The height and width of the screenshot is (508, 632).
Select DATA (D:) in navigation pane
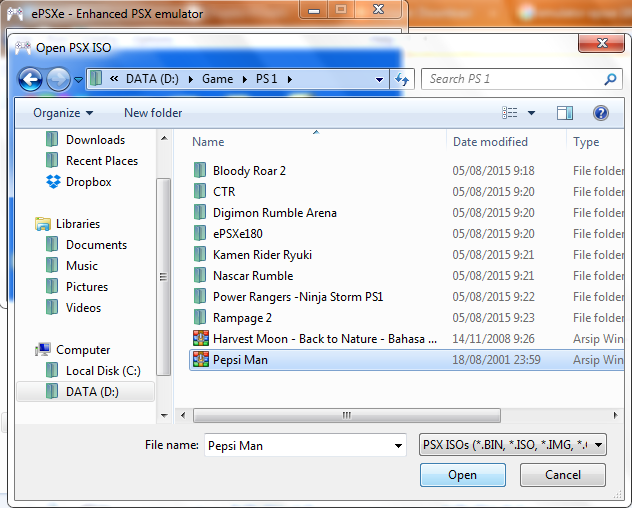[x=85, y=391]
